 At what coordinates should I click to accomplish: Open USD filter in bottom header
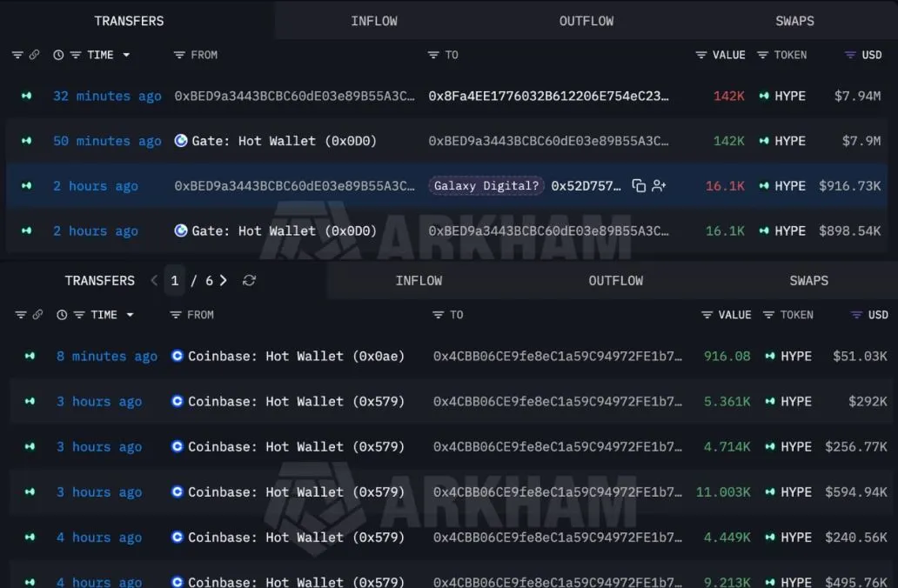[x=857, y=315]
